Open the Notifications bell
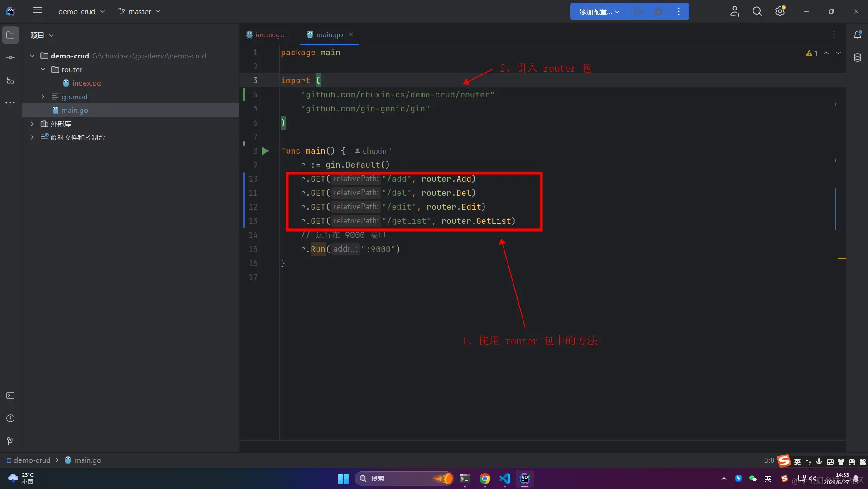Viewport: 868px width, 489px height. coord(857,35)
